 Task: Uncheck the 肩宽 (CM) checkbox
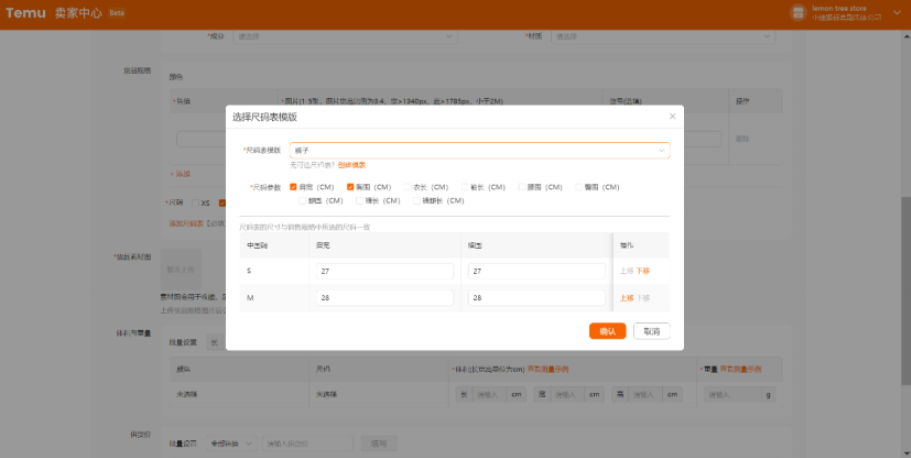(294, 187)
